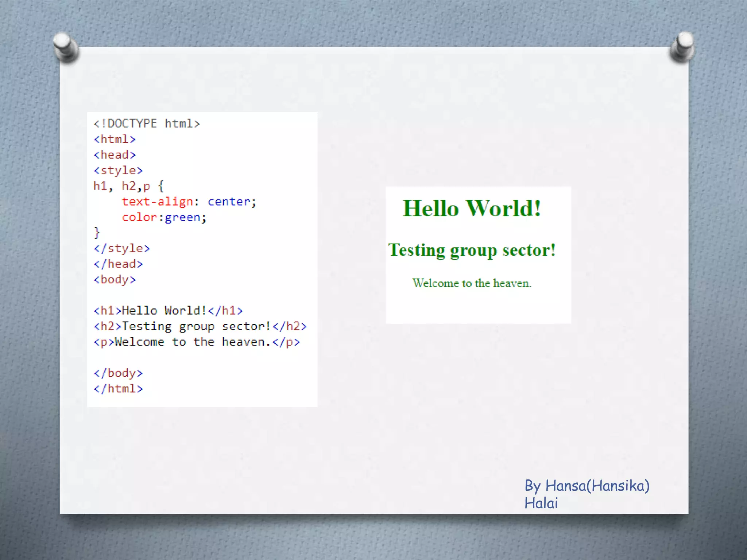747x560 pixels.
Task: Click the closing curly brace line
Action: point(97,233)
